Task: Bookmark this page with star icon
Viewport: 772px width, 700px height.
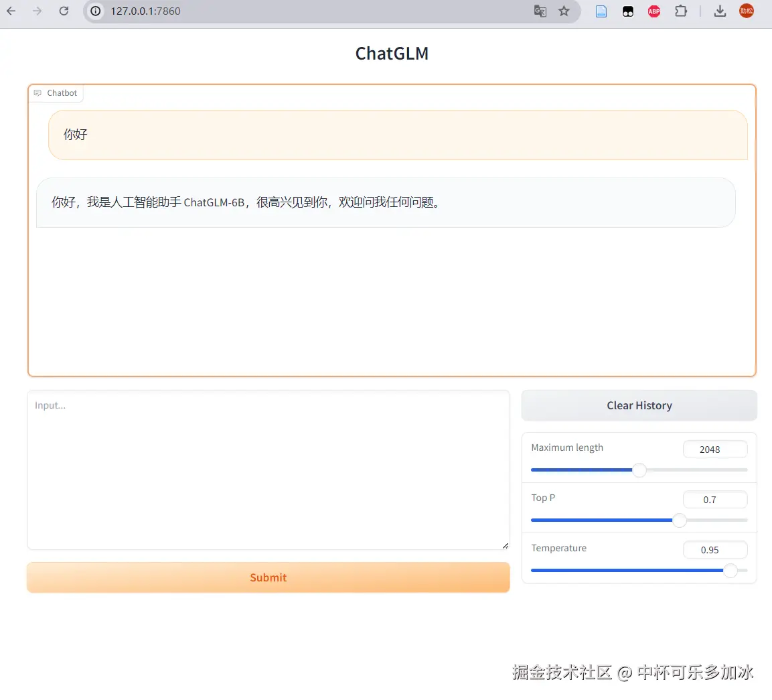Action: [564, 11]
